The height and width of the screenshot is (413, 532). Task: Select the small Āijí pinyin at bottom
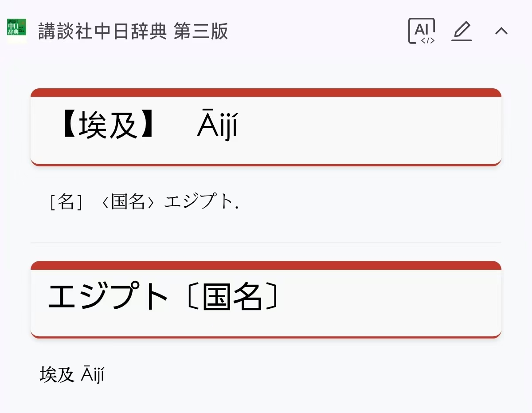click(92, 375)
